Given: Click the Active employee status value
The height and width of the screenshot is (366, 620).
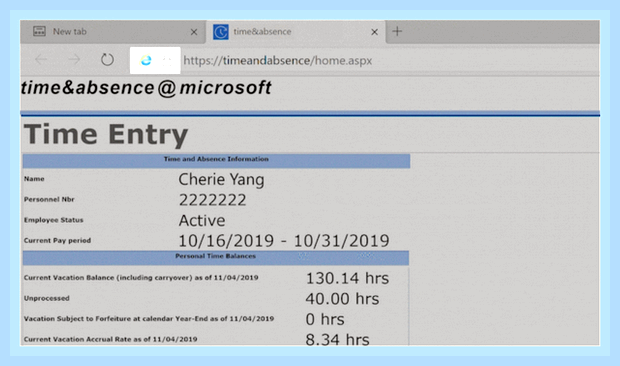Looking at the screenshot, I should coord(202,221).
